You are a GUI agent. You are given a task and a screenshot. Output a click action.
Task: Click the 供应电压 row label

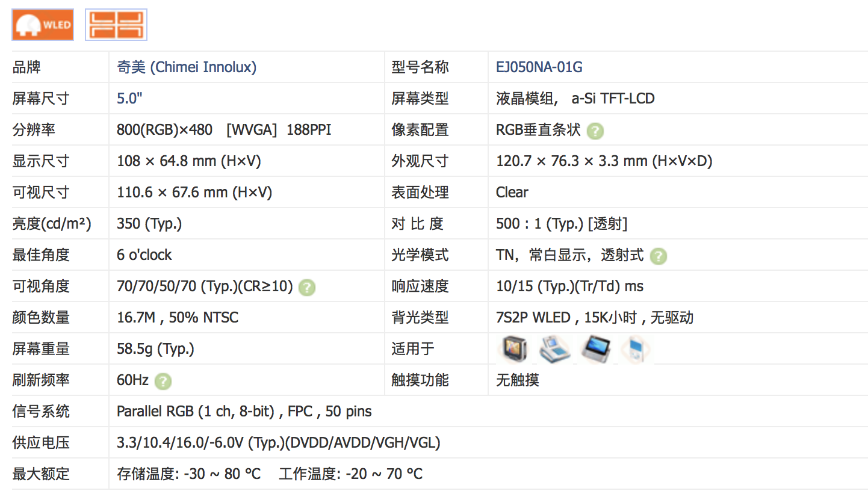(41, 442)
